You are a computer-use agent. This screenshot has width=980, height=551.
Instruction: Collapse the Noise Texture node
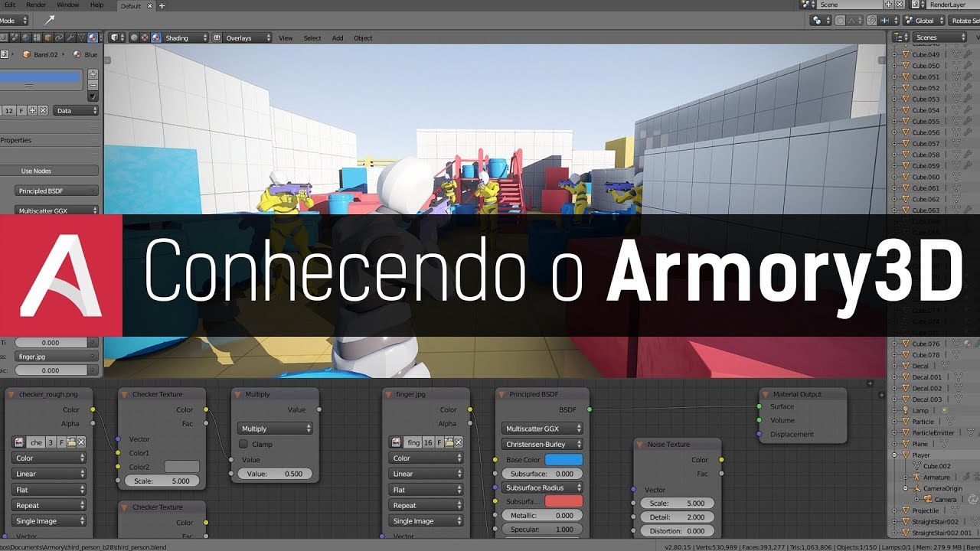click(640, 444)
